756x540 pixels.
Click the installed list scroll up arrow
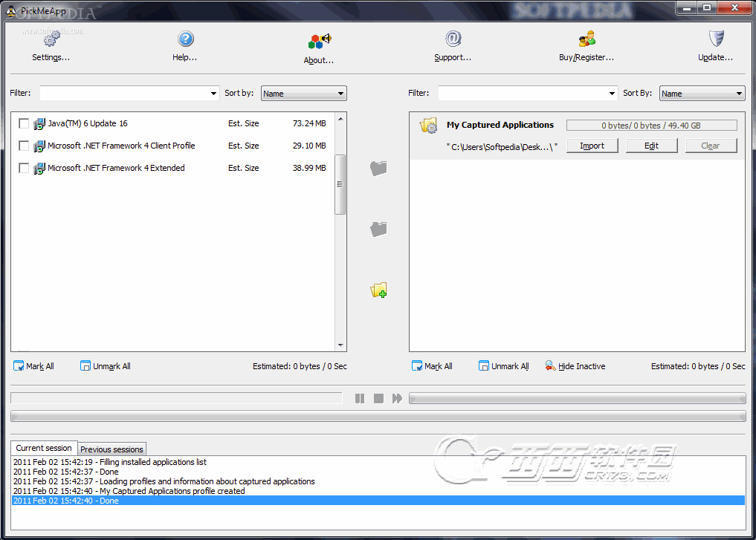(340, 119)
